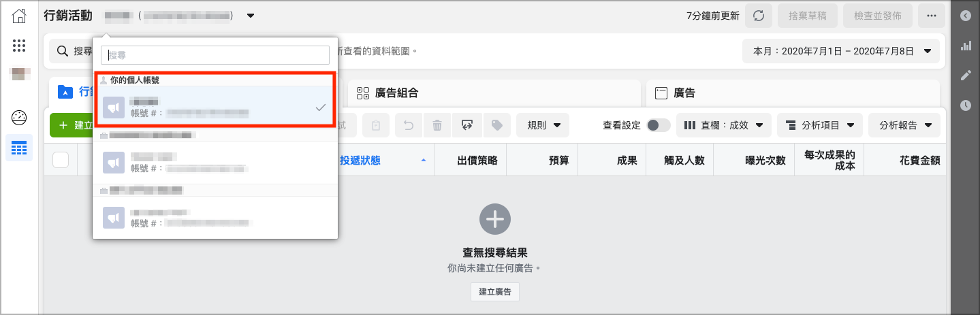Click the green 建立 create button
The width and height of the screenshot is (980, 315).
pyautogui.click(x=72, y=125)
